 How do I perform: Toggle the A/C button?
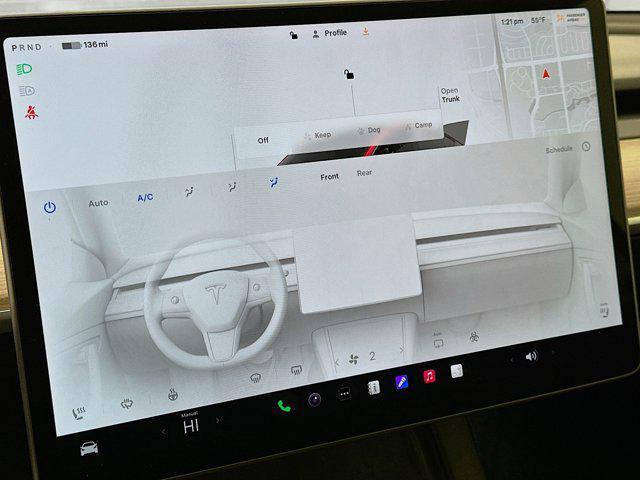[x=145, y=198]
